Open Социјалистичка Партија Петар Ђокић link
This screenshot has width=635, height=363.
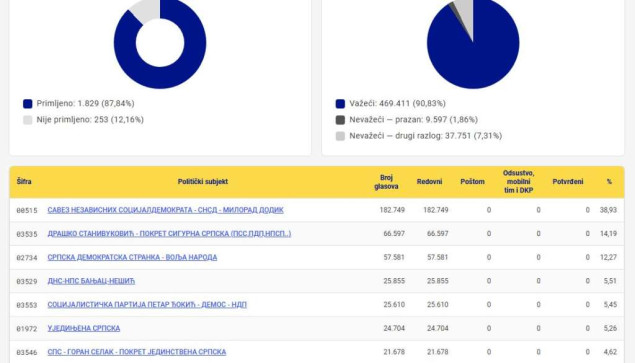[147, 305]
